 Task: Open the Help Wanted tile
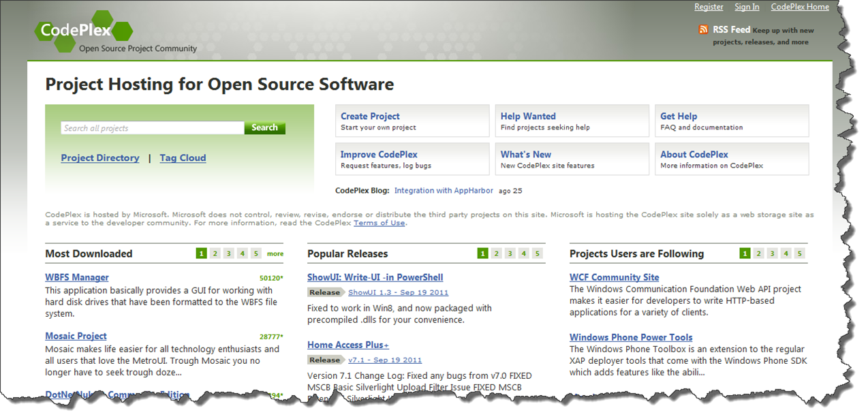572,121
